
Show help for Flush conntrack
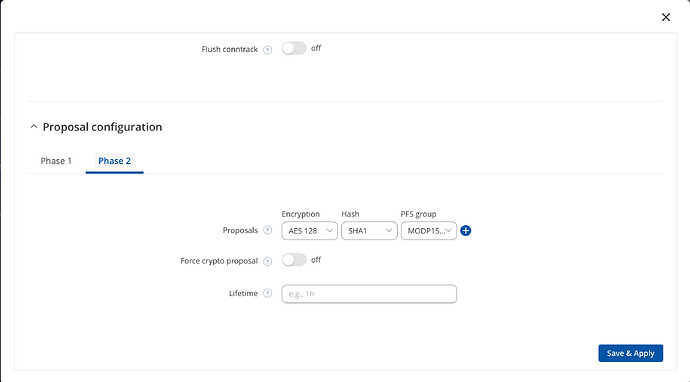(x=268, y=50)
